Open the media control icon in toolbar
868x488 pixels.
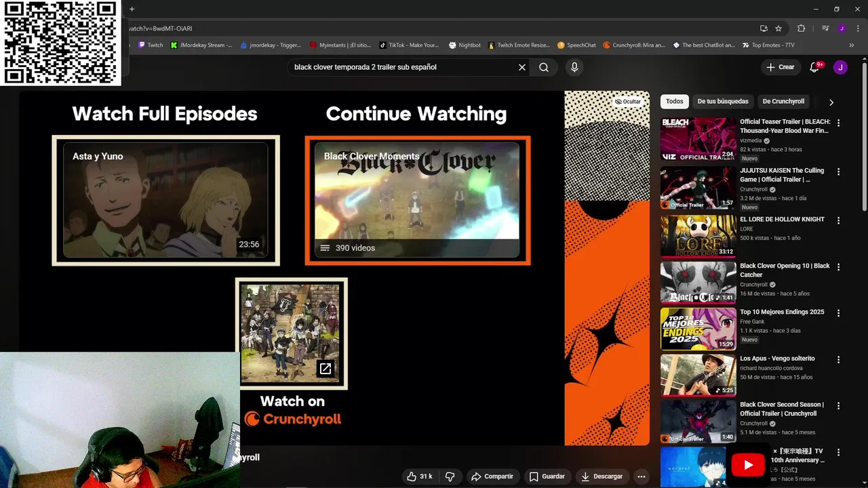click(x=825, y=28)
